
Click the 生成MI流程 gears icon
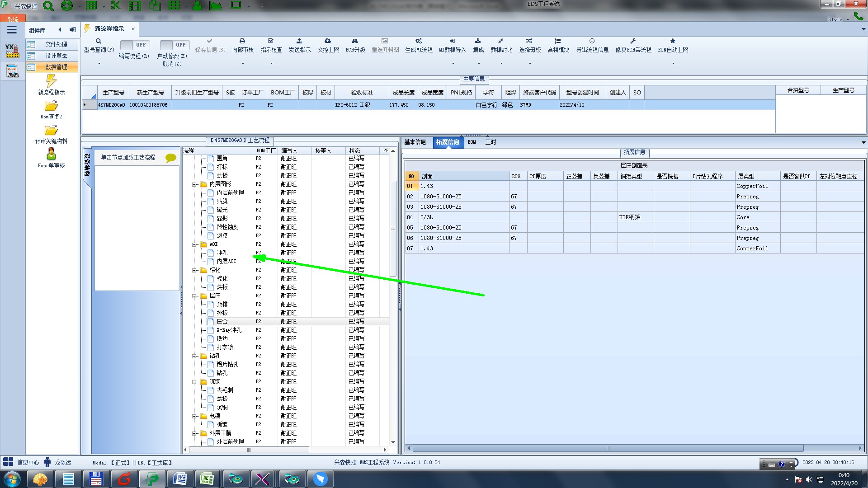419,41
